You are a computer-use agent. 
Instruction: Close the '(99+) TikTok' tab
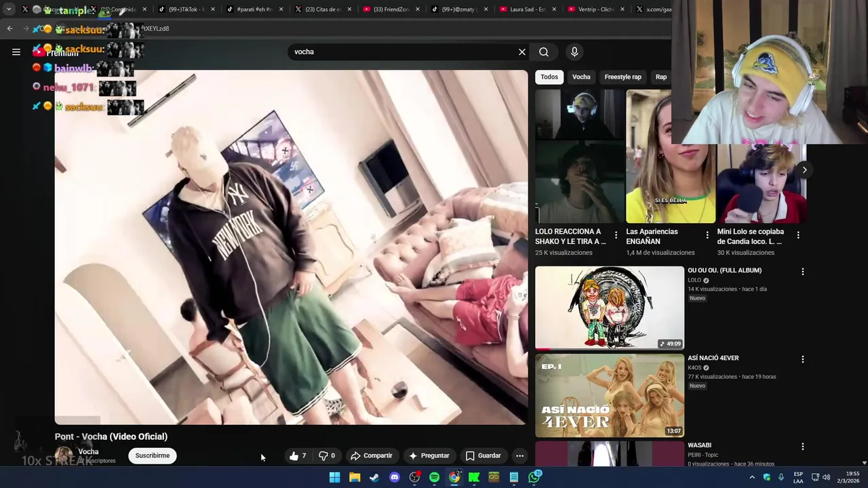213,9
